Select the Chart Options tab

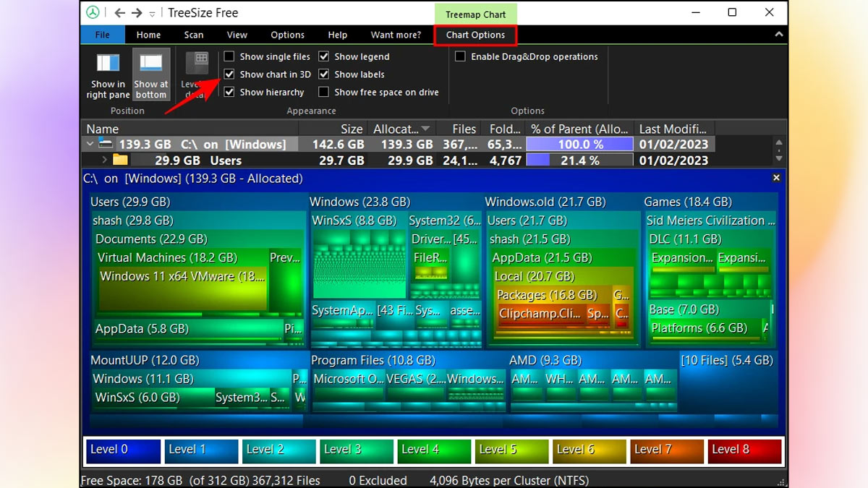tap(475, 35)
